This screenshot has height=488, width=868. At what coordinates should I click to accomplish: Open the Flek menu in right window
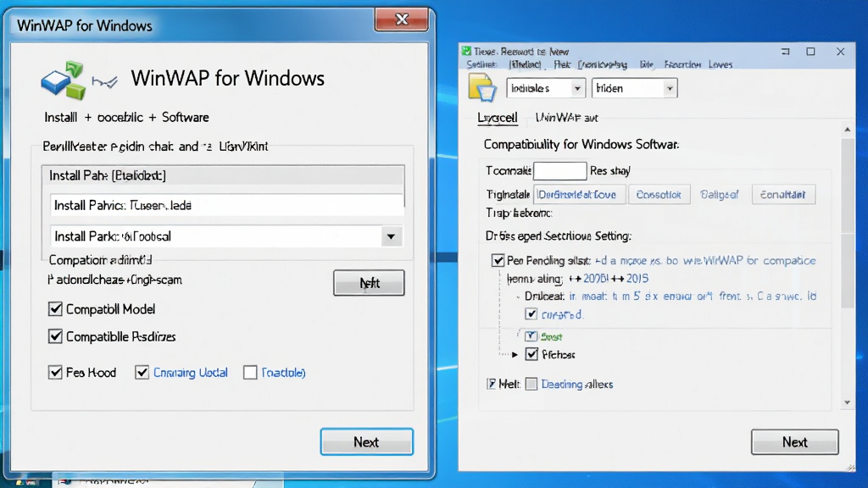tap(562, 64)
